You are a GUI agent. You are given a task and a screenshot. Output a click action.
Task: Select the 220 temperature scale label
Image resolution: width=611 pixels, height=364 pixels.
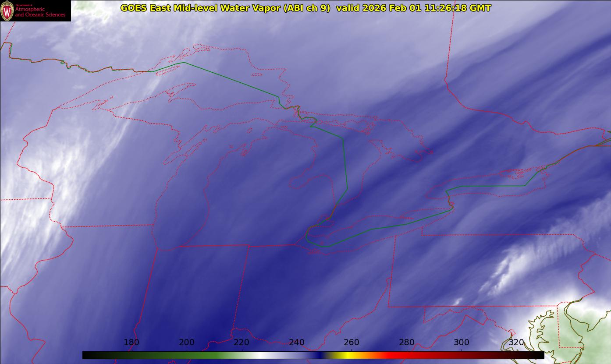(x=242, y=343)
